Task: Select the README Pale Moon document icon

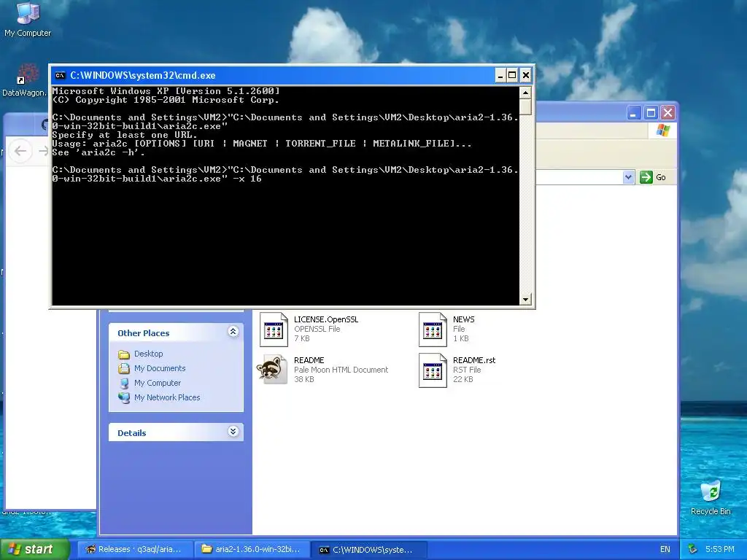Action: pyautogui.click(x=272, y=370)
